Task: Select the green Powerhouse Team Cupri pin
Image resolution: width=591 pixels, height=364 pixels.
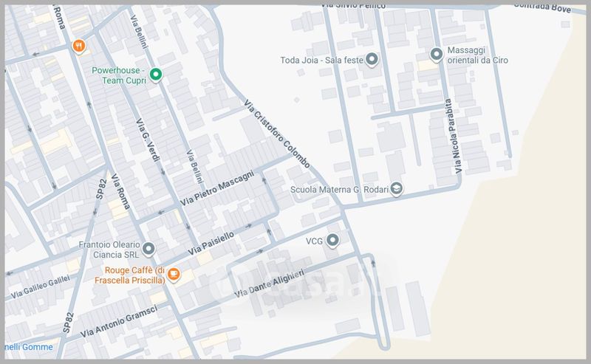Action: (x=155, y=74)
